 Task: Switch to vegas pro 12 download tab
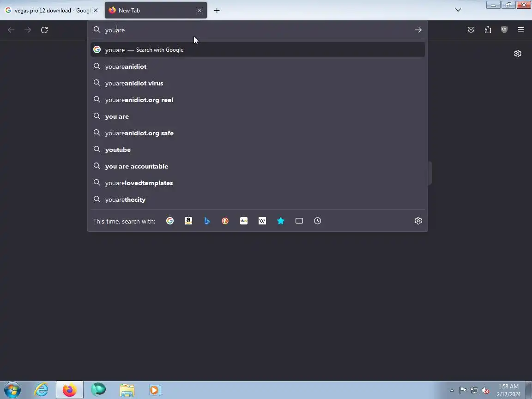pos(52,11)
